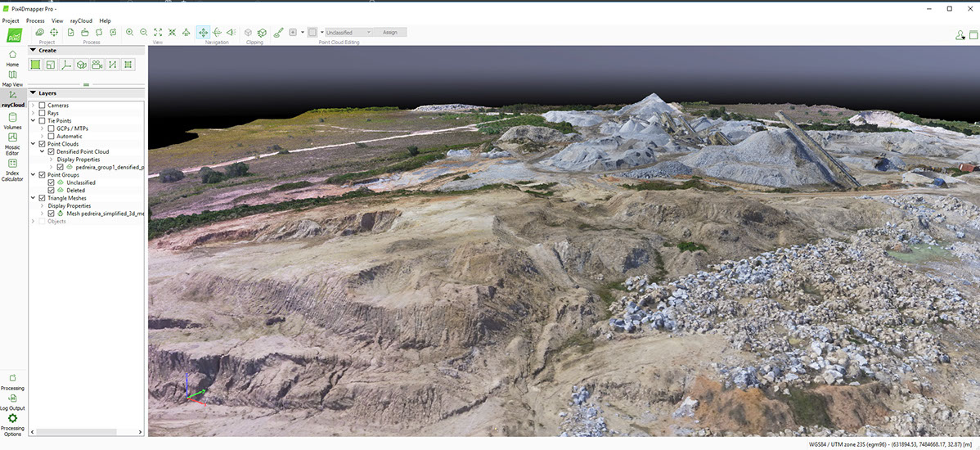Open the Process menu

click(35, 20)
